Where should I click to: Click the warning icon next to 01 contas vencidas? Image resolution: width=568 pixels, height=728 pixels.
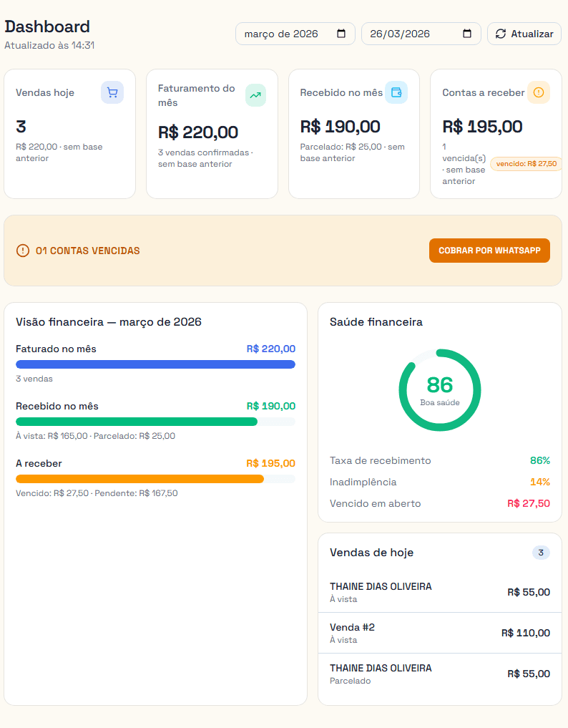coord(22,251)
